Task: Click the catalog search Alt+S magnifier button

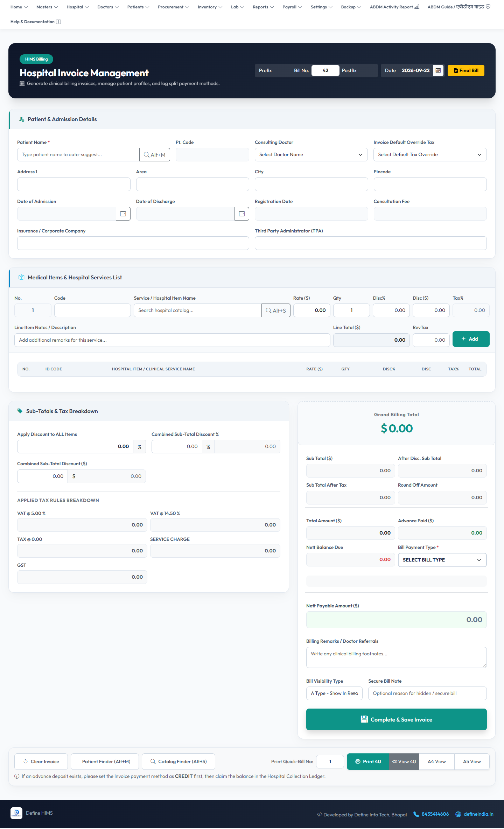Action: tap(276, 311)
